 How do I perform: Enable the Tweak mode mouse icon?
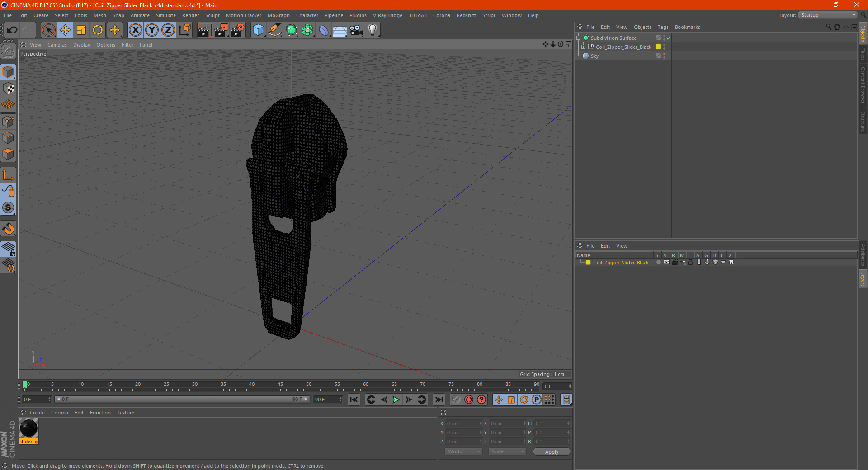(x=9, y=191)
